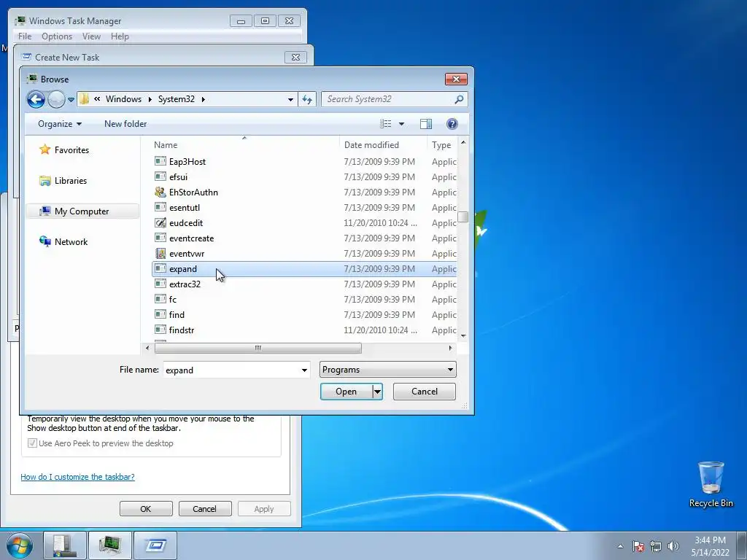Viewport: 747px width, 560px height.
Task: Select the fc file icon
Action: click(160, 299)
